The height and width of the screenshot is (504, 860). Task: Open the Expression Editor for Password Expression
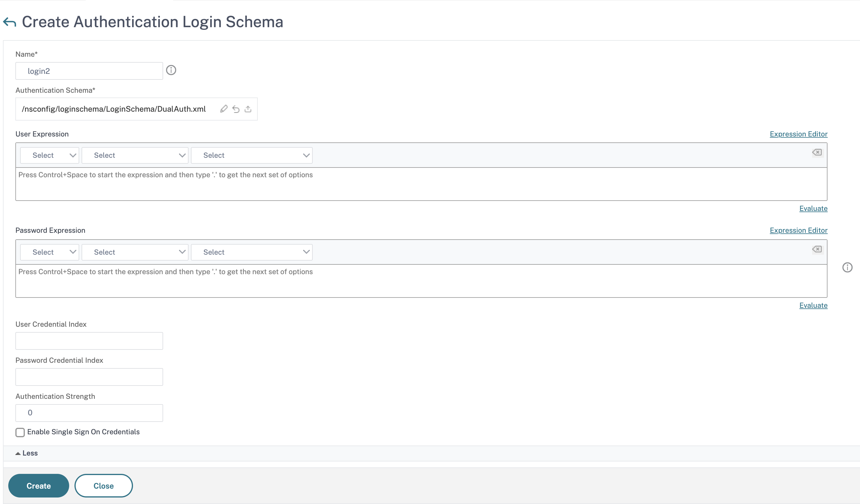pos(799,230)
